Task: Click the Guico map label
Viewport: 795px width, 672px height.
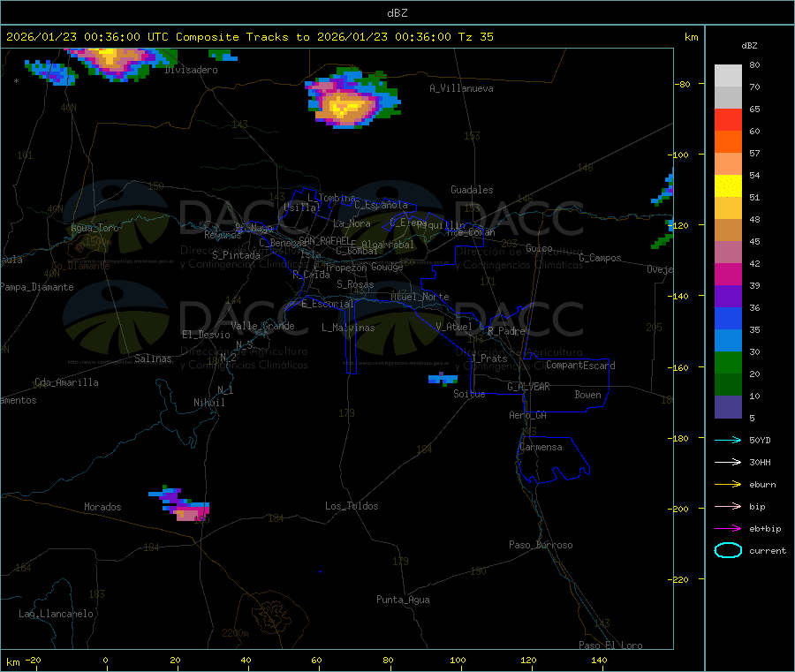Action: click(x=539, y=248)
